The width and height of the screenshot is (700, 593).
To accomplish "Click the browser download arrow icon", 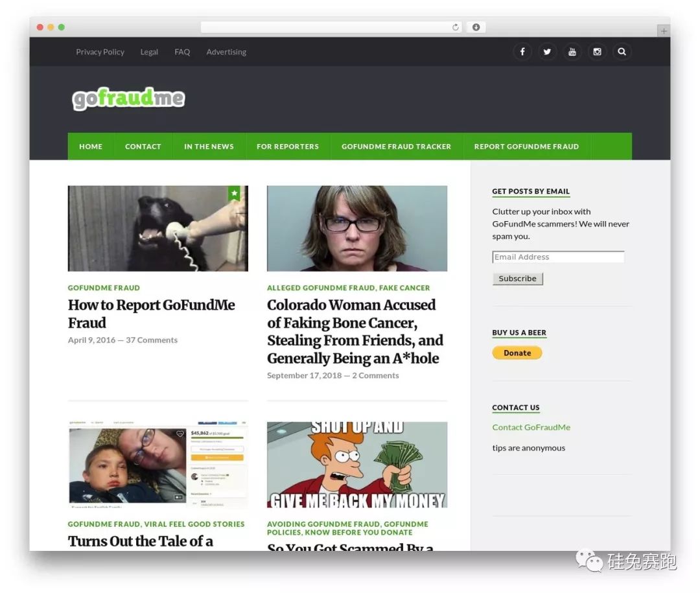I will click(476, 27).
